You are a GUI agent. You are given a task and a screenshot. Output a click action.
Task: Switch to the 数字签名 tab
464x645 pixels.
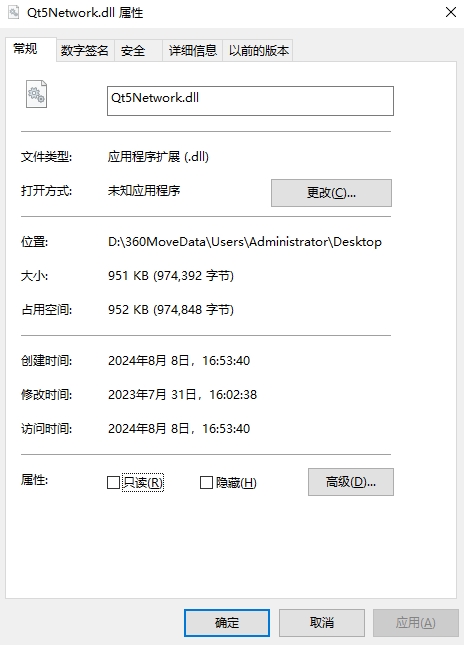pos(85,51)
